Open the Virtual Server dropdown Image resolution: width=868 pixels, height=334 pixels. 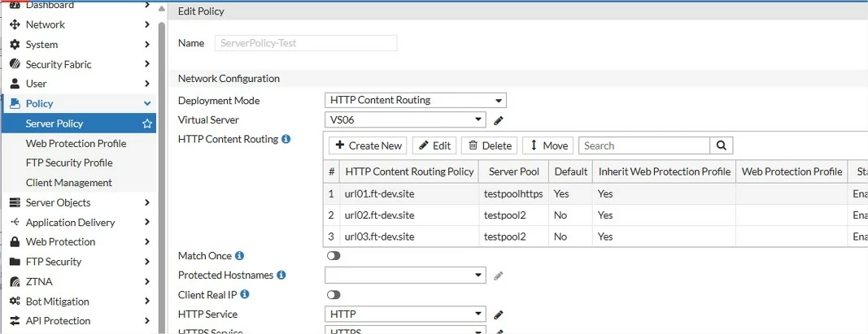point(405,119)
